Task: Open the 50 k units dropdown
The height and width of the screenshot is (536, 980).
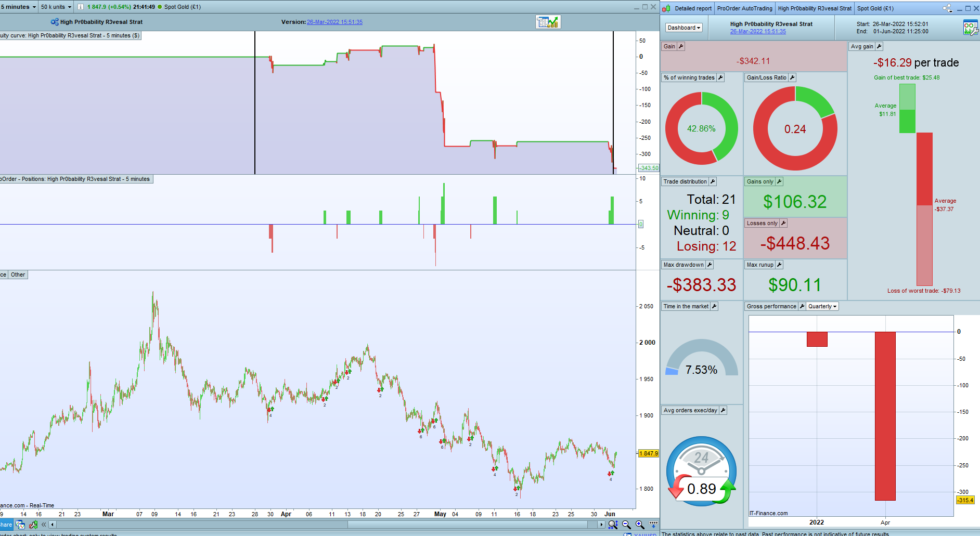Action: coord(56,7)
